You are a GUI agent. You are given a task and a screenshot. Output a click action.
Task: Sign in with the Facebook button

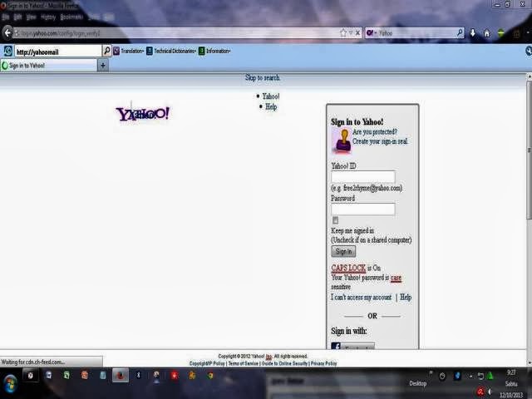pyautogui.click(x=352, y=346)
